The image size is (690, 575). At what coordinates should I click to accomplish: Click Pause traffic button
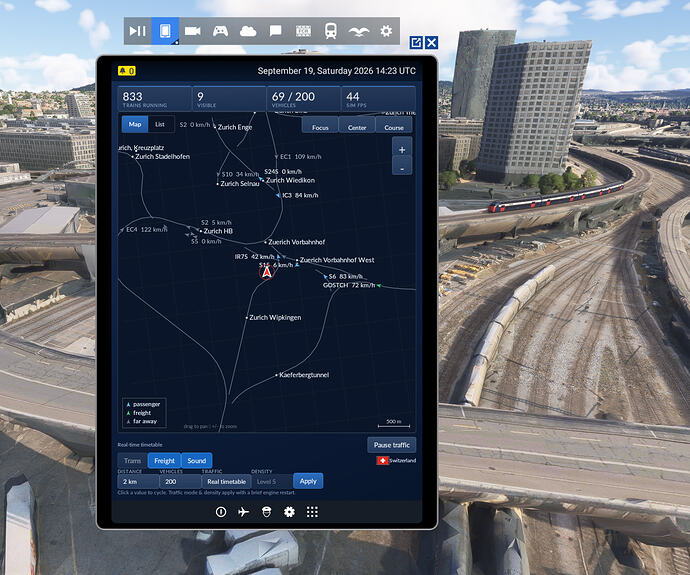click(x=392, y=445)
